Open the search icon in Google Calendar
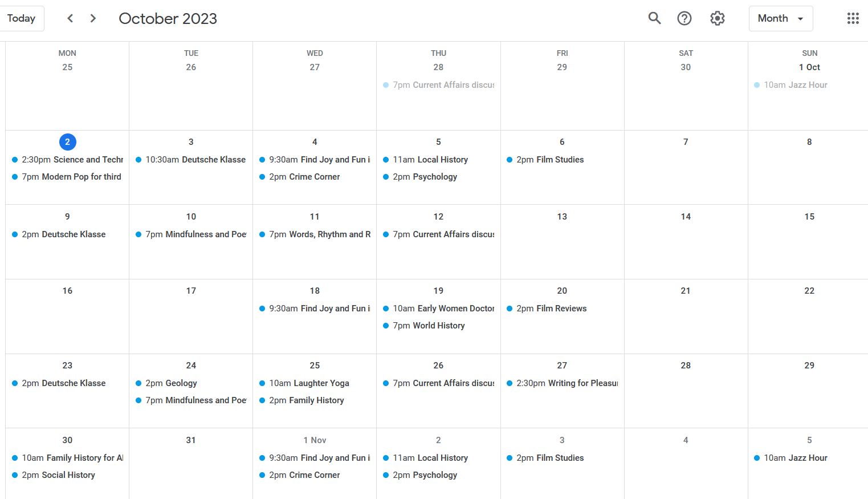The height and width of the screenshot is (499, 868). pyautogui.click(x=654, y=18)
